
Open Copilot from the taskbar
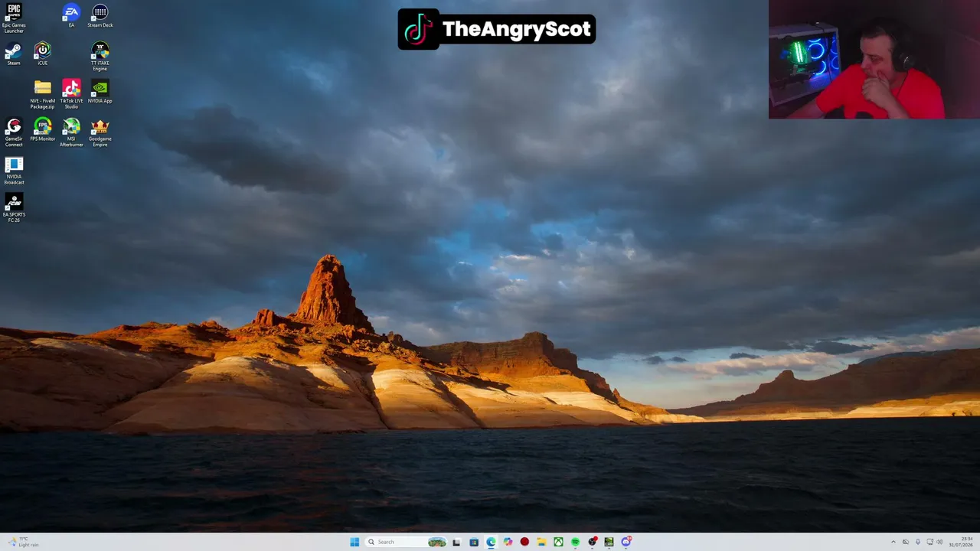pos(508,542)
